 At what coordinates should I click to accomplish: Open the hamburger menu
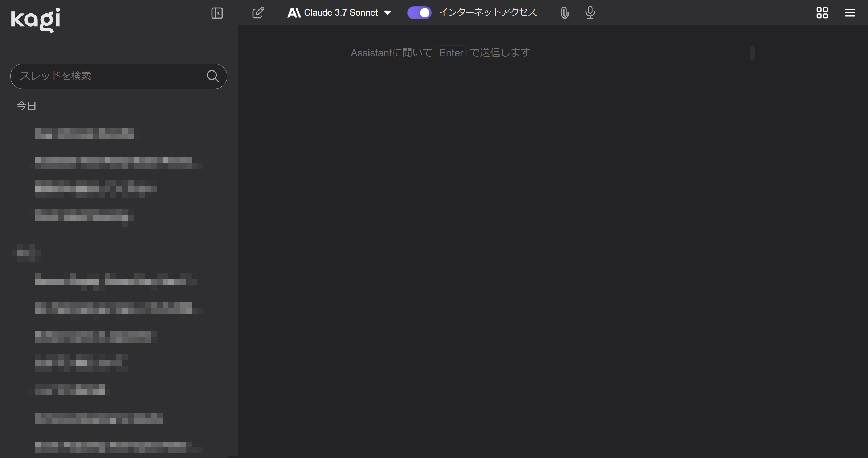850,13
